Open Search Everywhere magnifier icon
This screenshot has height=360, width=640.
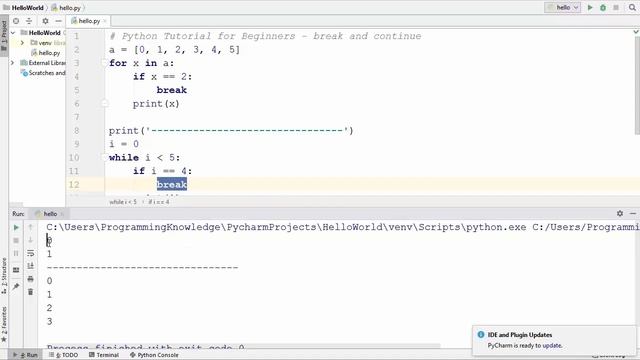click(x=632, y=7)
